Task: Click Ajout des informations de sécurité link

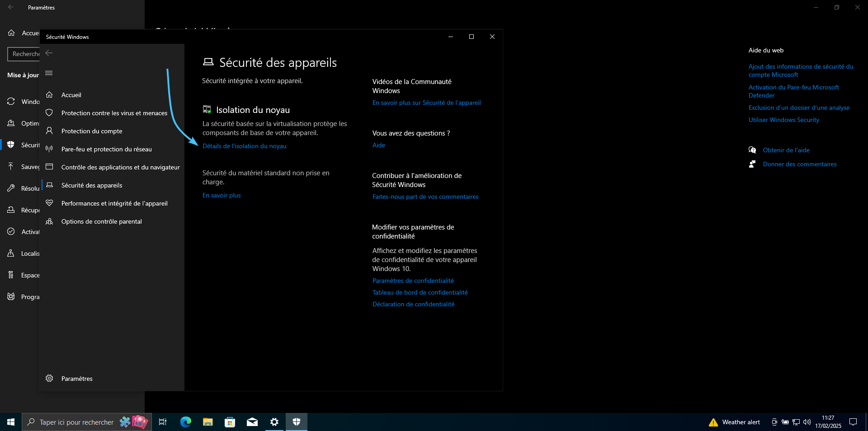Action: point(801,70)
